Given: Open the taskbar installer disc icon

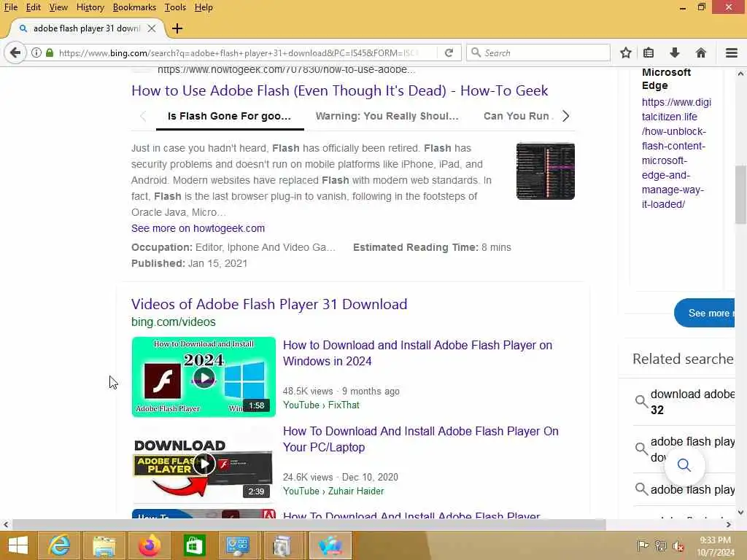Looking at the screenshot, I should coord(282,545).
